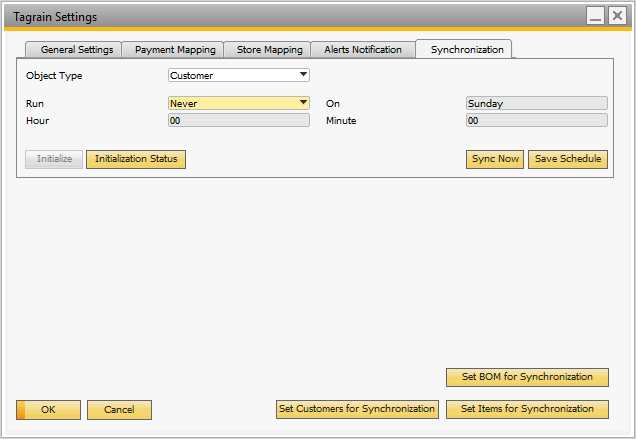Open the Payment Mapping tab
The image size is (636, 439).
click(x=175, y=50)
